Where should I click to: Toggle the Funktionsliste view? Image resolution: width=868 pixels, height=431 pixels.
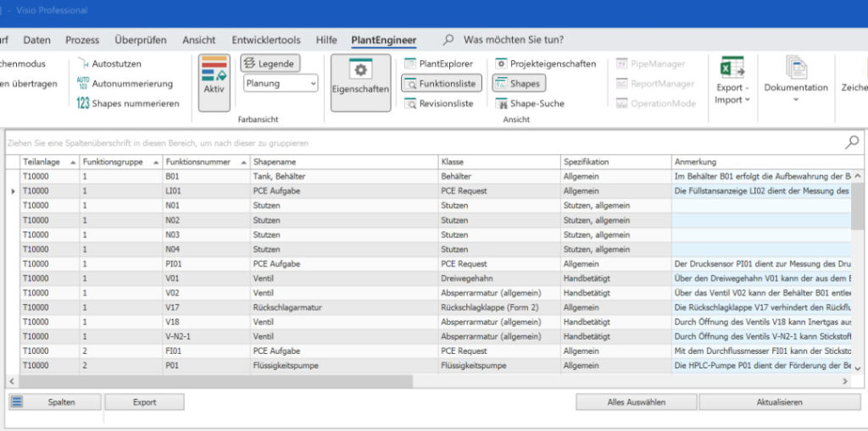(x=441, y=84)
